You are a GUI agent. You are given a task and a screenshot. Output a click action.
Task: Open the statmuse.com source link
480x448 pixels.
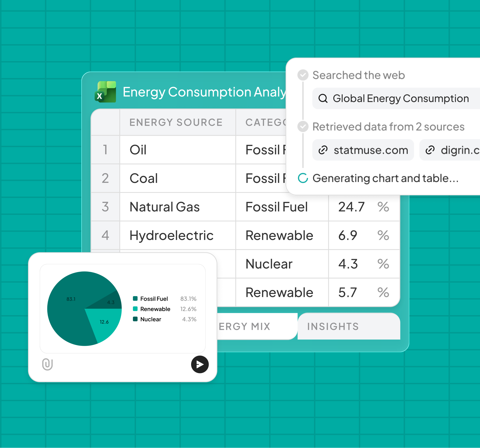click(371, 150)
